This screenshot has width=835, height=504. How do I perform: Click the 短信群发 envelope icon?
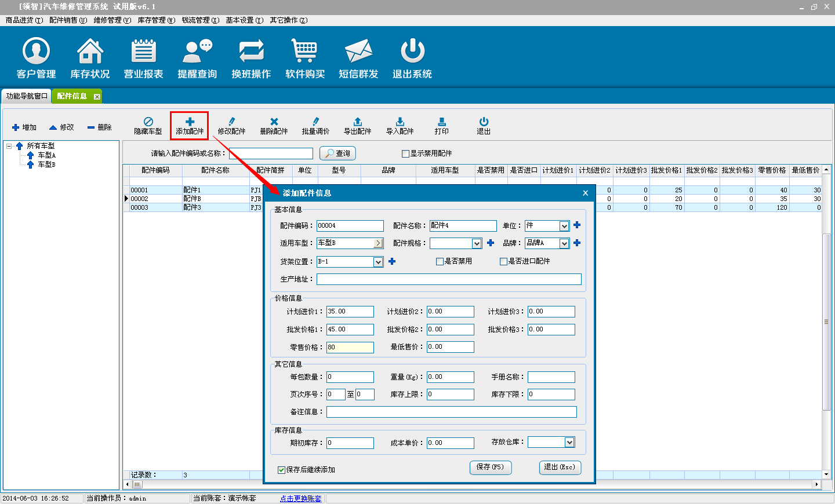click(358, 51)
